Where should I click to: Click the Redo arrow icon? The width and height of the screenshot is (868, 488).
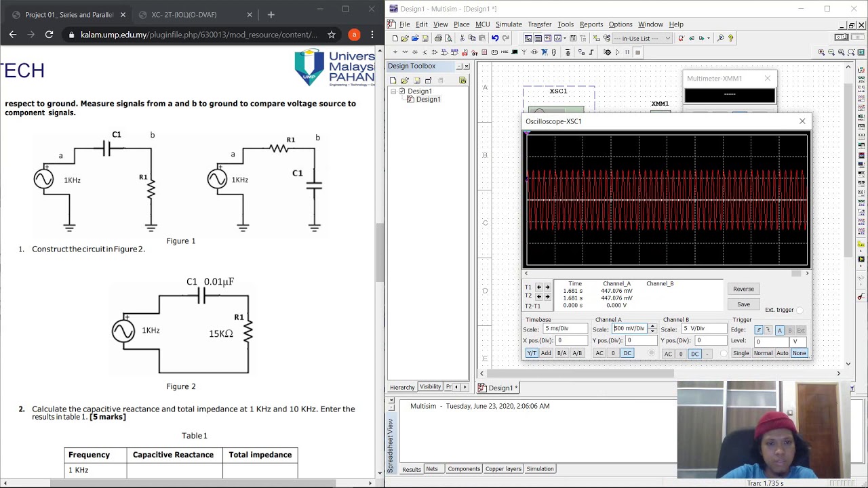click(505, 38)
